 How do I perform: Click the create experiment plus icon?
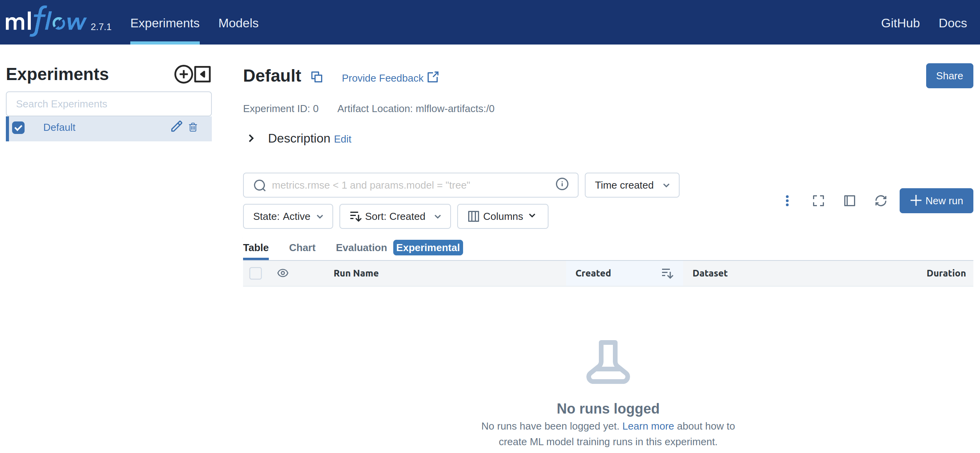coord(183,74)
